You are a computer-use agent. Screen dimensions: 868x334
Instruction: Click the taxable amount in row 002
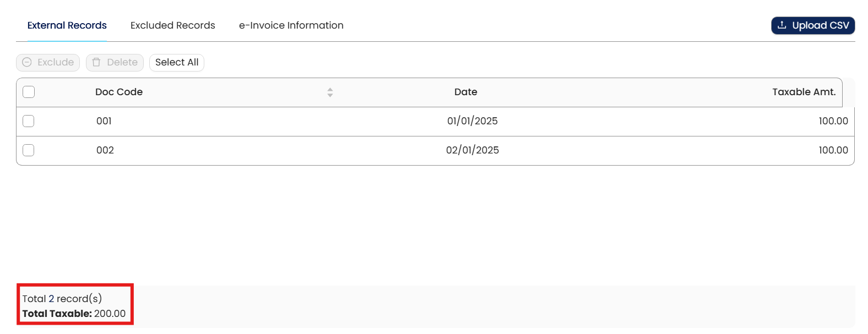(833, 150)
